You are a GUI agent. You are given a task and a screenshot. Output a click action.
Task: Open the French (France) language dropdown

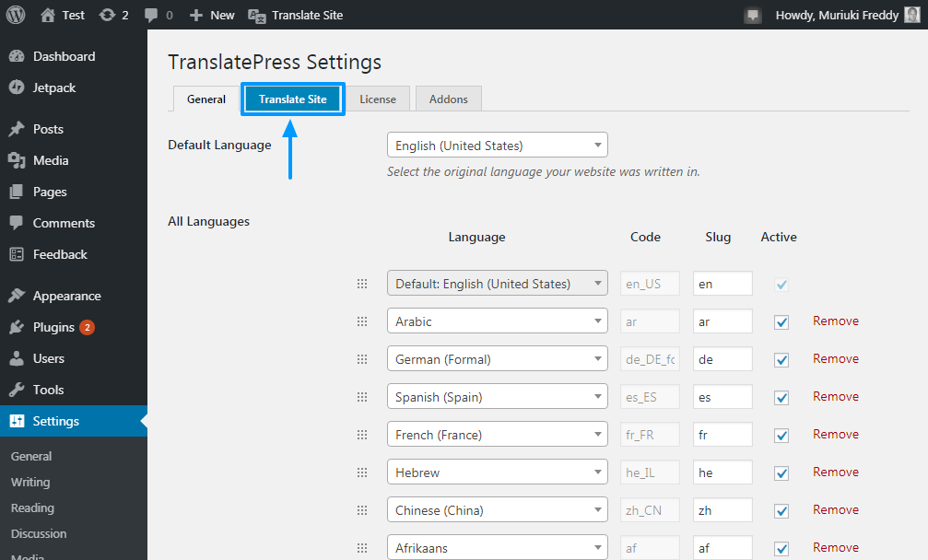click(x=497, y=435)
